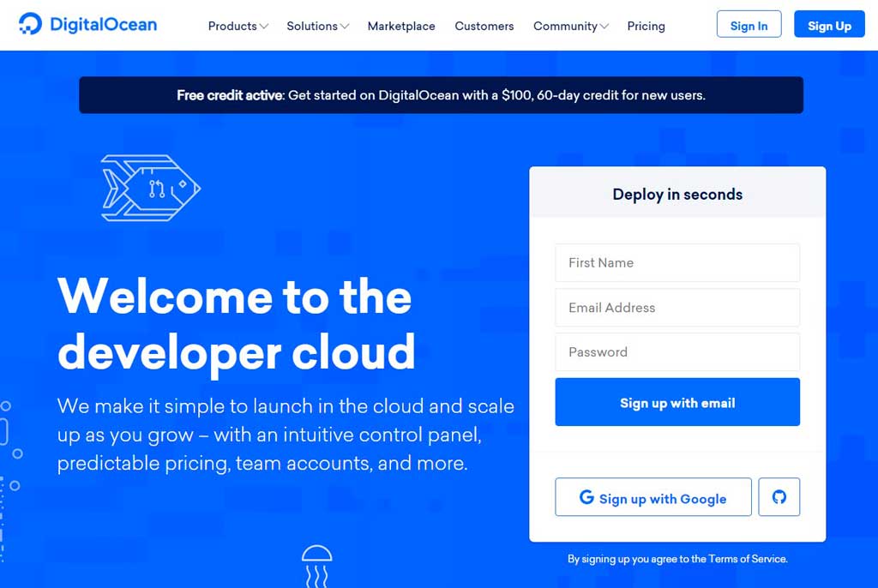Viewport: 878px width, 588px height.
Task: Go to the Marketplace page
Action: pos(401,27)
